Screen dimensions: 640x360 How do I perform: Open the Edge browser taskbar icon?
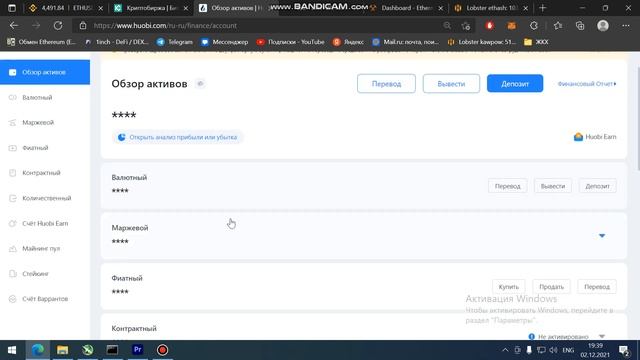click(x=38, y=350)
